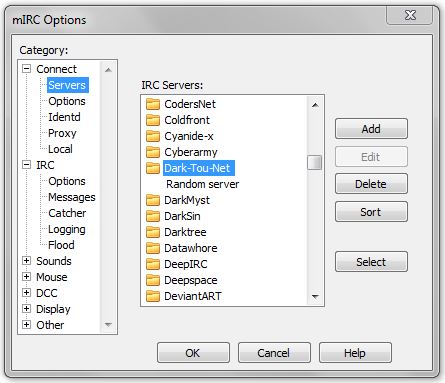Viewport: 445px width, 383px height.
Task: Open the Logging settings page
Action: click(67, 229)
